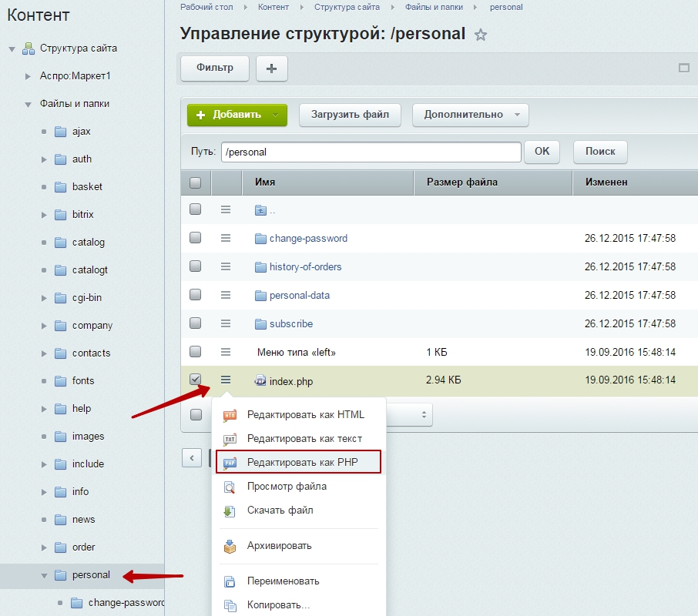
Task: Open the Дополнительно dropdown
Action: (x=470, y=115)
